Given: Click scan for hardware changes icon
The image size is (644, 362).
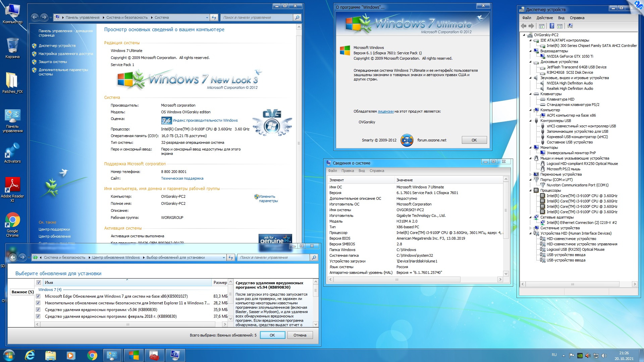Looking at the screenshot, I should (x=570, y=26).
